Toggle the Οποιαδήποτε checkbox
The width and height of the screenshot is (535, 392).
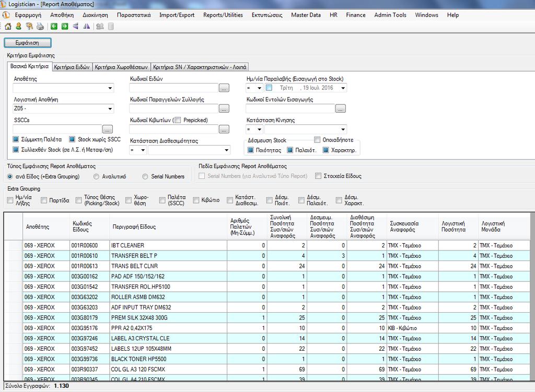(317, 140)
